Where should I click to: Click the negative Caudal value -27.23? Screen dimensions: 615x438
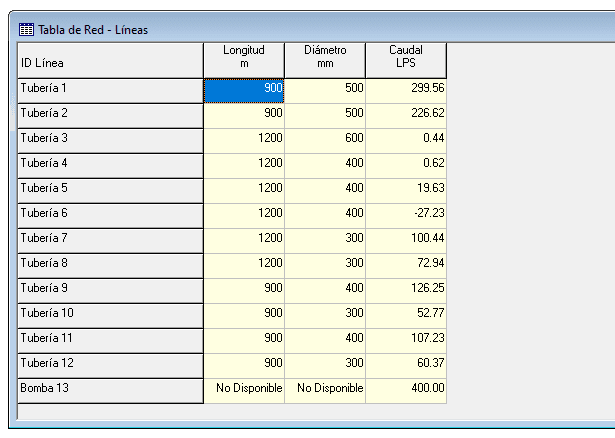pyautogui.click(x=406, y=214)
